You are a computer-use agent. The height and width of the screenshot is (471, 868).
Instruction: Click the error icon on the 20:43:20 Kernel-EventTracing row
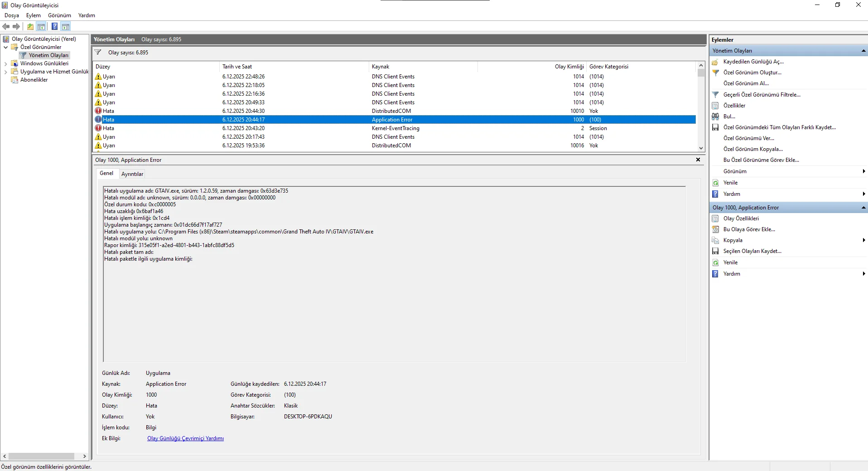click(98, 128)
